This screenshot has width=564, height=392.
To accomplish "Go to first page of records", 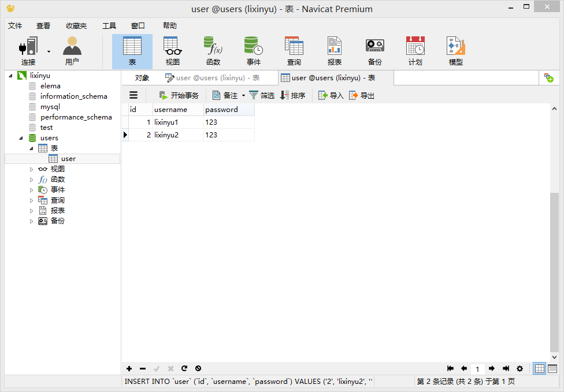I will [x=450, y=368].
